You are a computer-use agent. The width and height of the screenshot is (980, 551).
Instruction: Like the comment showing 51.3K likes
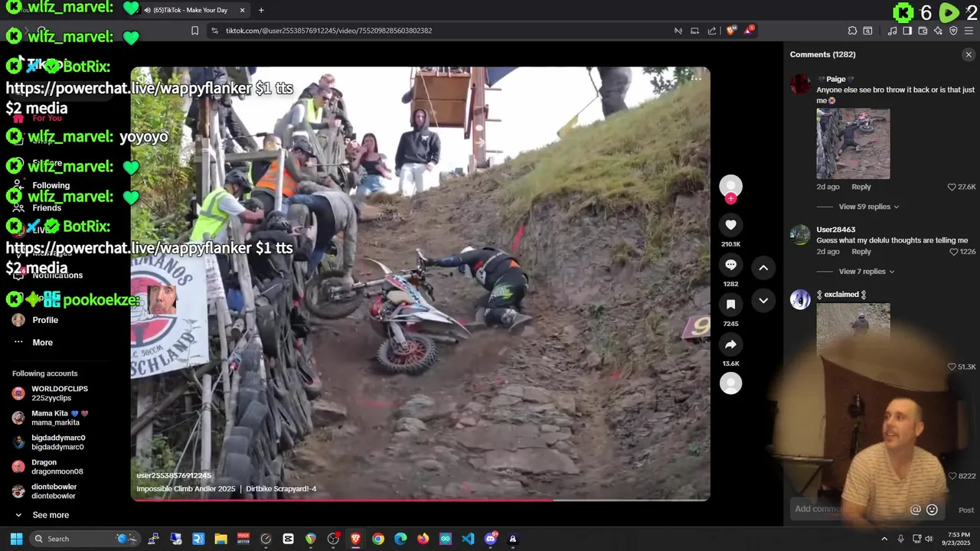952,367
